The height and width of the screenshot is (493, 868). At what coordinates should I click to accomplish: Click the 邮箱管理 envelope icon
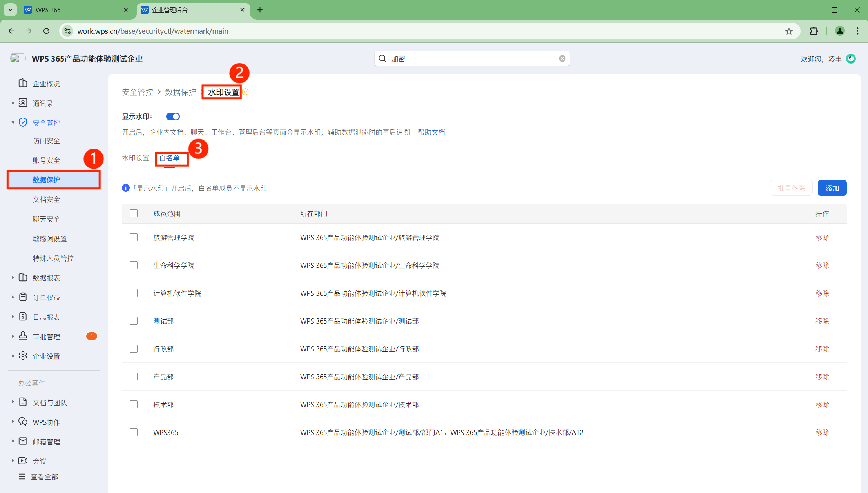pos(23,441)
